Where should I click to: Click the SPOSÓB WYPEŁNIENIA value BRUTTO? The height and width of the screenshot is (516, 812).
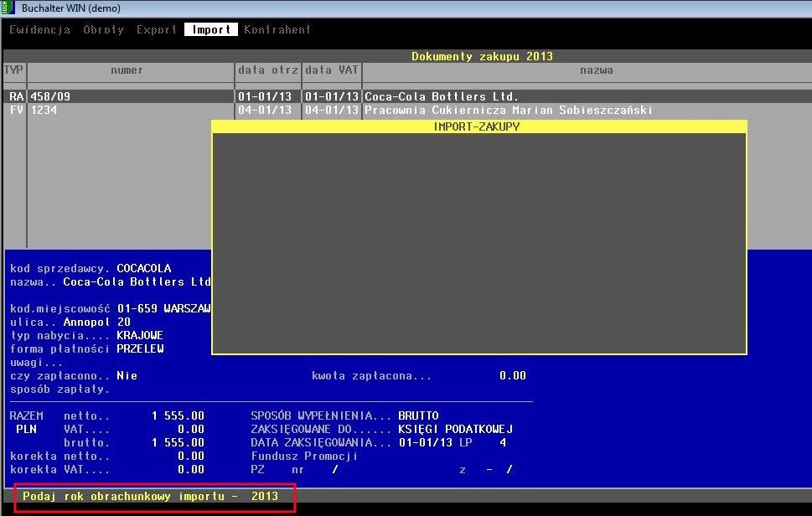(x=418, y=415)
